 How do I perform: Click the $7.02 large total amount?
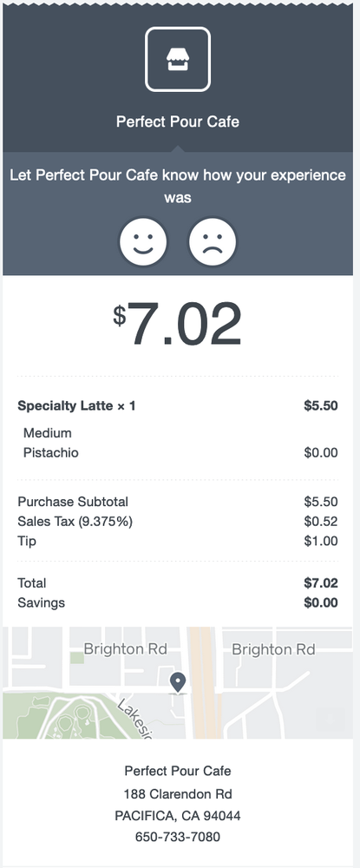click(178, 323)
